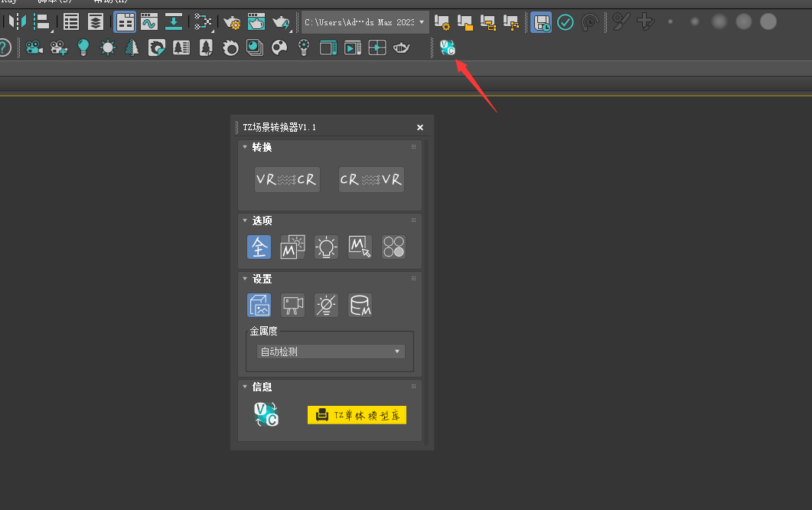Close the TZ场景转换器 dialog

coord(420,127)
